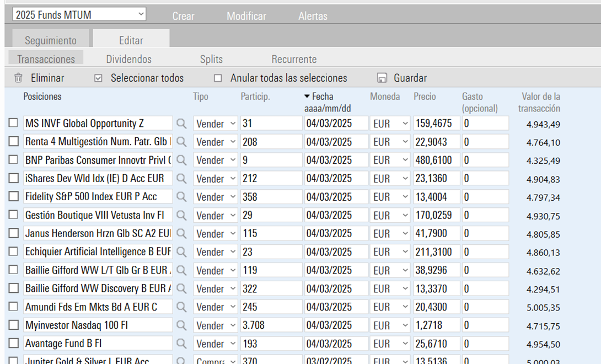The image size is (601, 364).
Task: Open fund search for iShares Dev Wld row
Action: click(181, 179)
